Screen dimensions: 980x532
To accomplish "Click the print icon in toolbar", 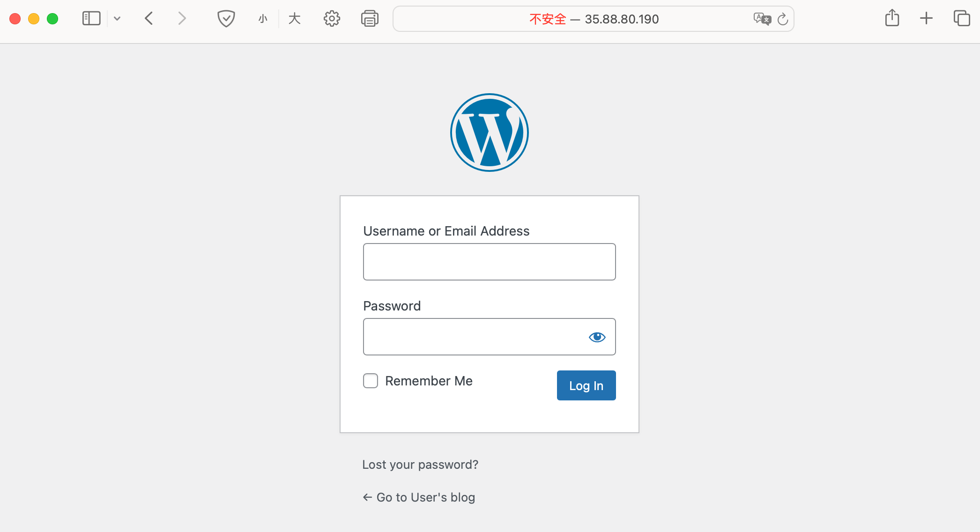I will (x=370, y=19).
